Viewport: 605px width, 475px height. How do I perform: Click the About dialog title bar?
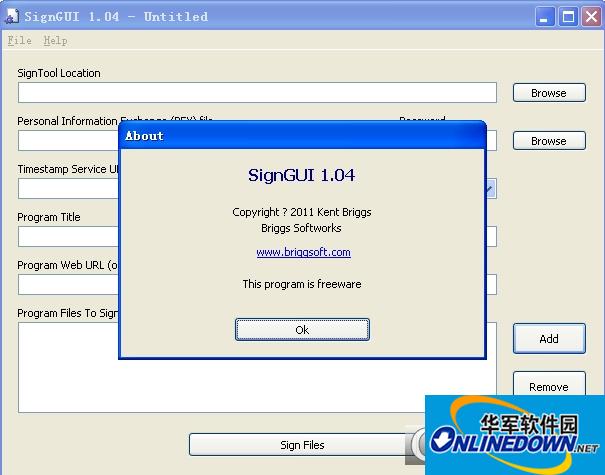[302, 136]
